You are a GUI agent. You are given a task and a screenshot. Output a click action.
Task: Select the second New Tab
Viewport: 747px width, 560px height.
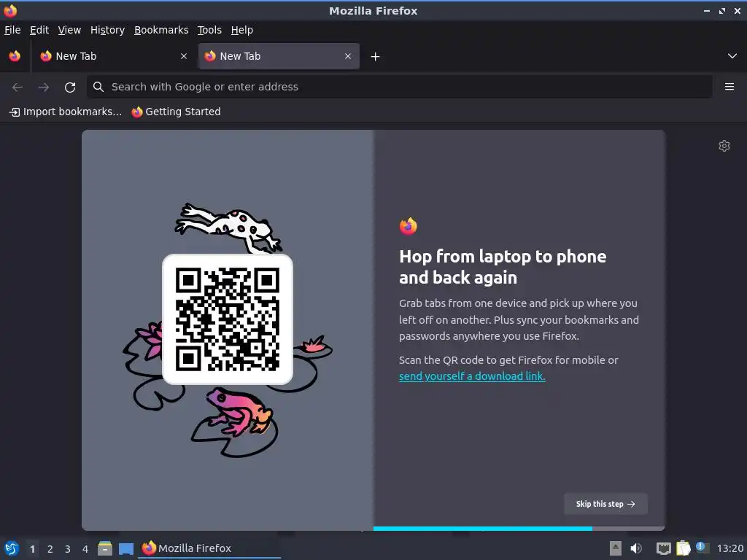tap(279, 56)
